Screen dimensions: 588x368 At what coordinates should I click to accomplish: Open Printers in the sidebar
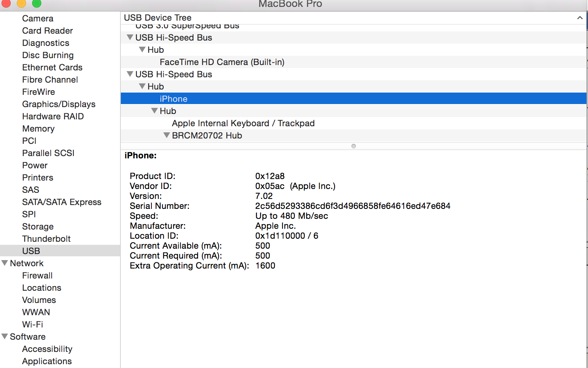pos(38,177)
